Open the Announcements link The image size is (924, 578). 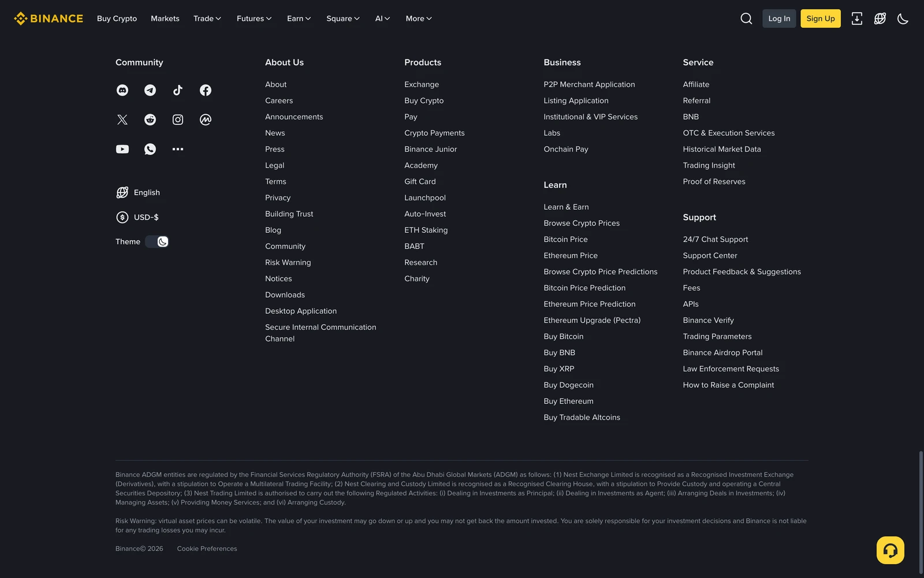(x=294, y=117)
